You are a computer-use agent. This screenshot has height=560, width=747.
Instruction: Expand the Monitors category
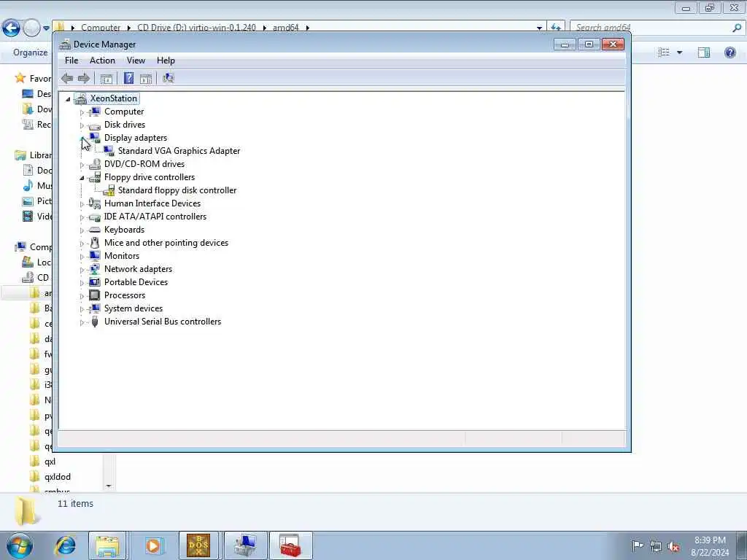82,257
